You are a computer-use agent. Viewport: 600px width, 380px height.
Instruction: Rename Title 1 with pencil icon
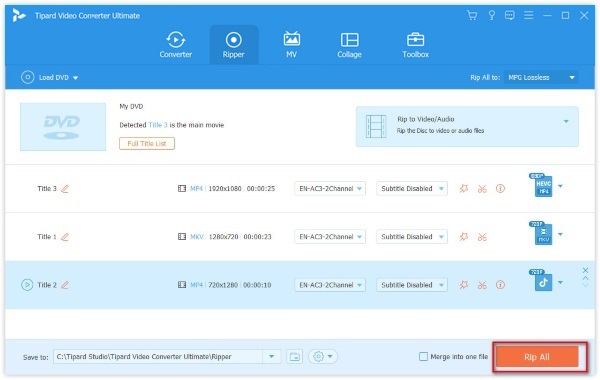pyautogui.click(x=65, y=237)
